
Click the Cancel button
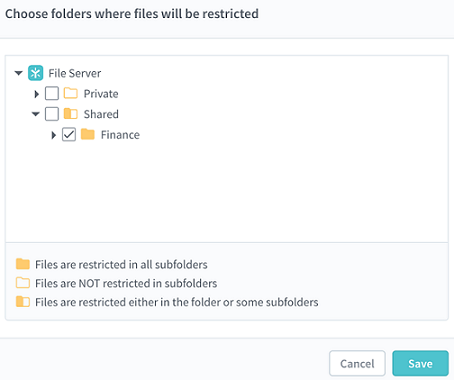pos(357,363)
